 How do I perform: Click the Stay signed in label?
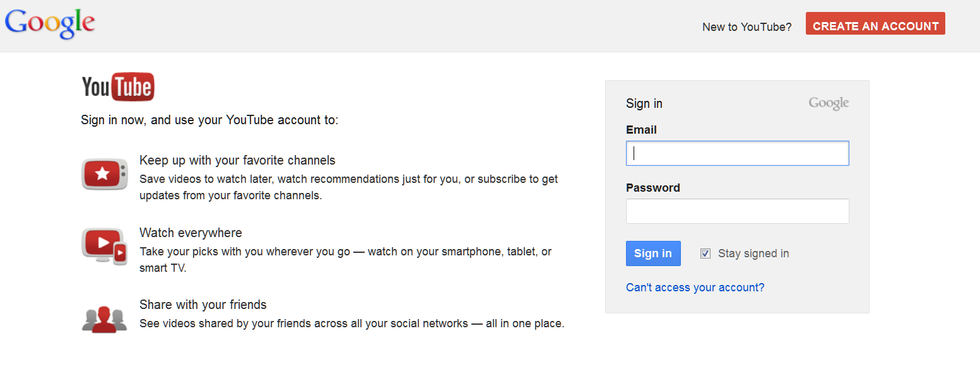[753, 253]
